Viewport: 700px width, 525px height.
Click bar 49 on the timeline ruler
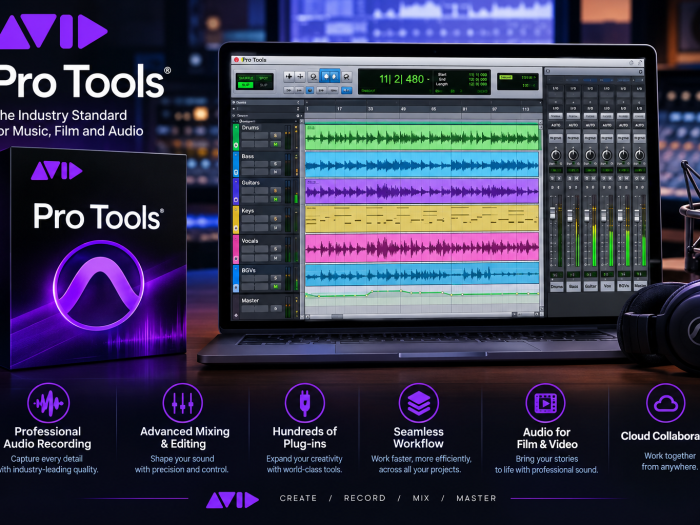403,109
